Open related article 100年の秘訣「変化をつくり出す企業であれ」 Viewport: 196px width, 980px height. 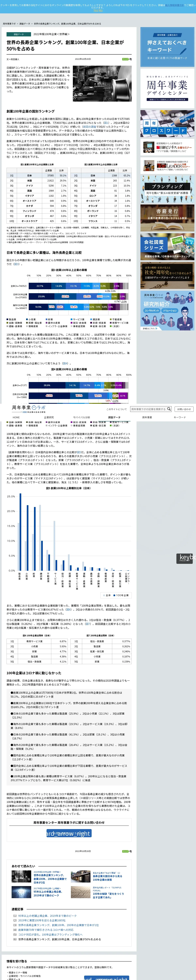[x=108, y=896]
